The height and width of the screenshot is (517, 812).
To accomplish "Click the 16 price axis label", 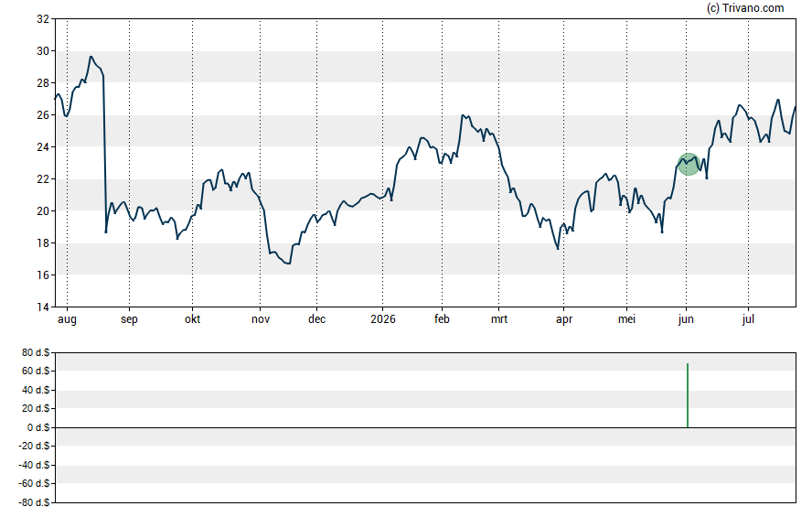I will (x=43, y=275).
